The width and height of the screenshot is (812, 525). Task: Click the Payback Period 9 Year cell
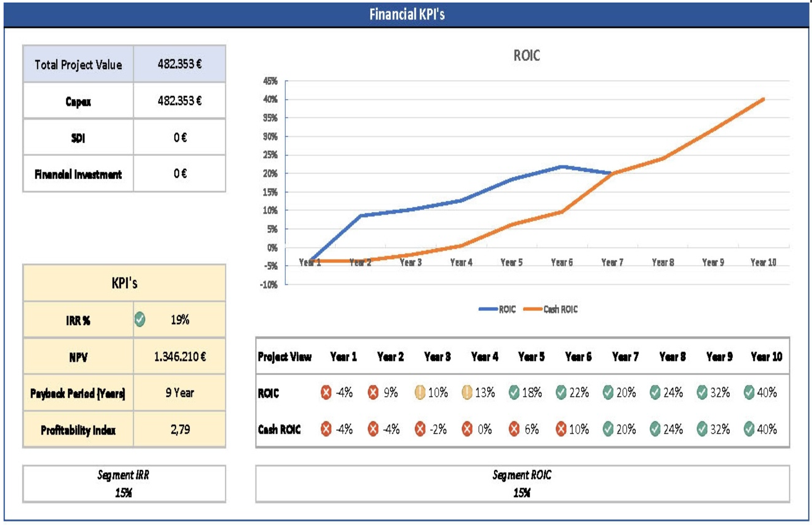coord(179,393)
